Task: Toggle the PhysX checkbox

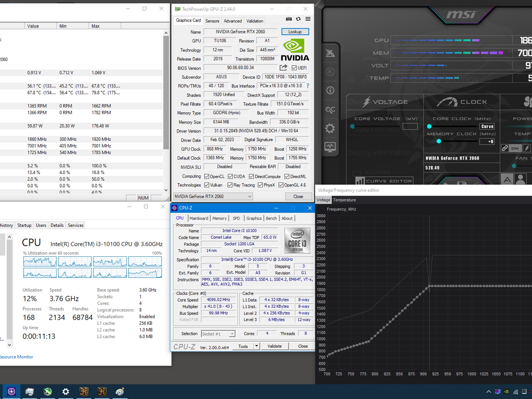Action: 260,185
